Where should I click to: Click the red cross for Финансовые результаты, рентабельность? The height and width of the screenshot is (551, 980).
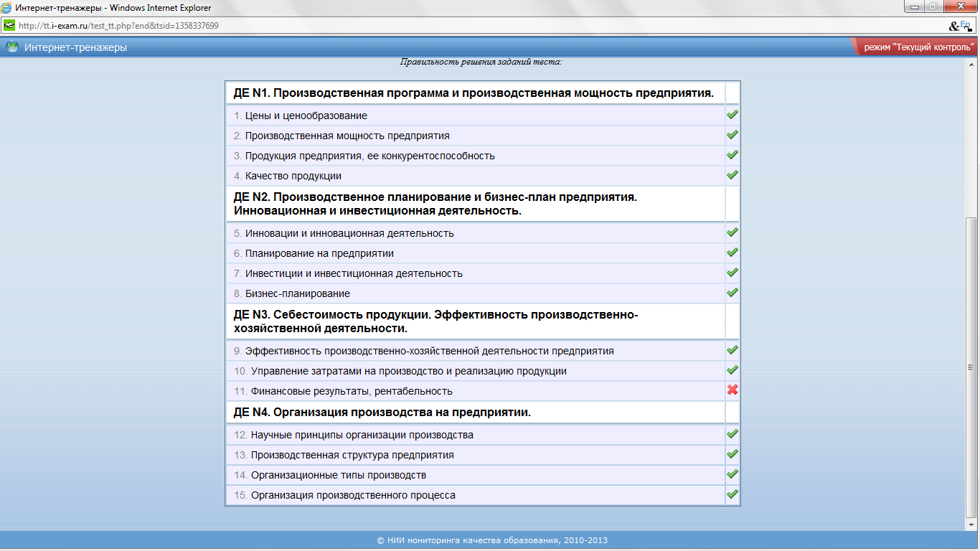coord(732,390)
